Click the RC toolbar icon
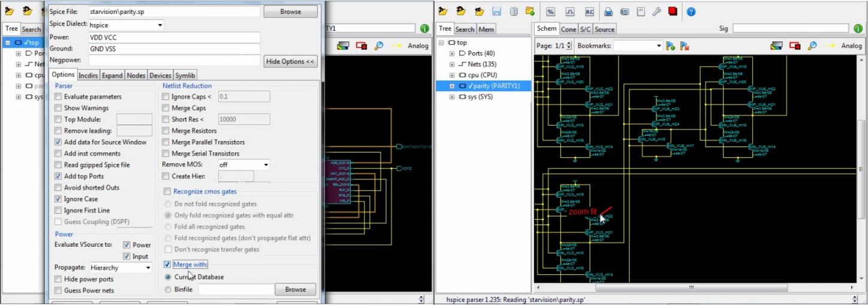Viewport: 868px width, 305px height. [x=589, y=11]
